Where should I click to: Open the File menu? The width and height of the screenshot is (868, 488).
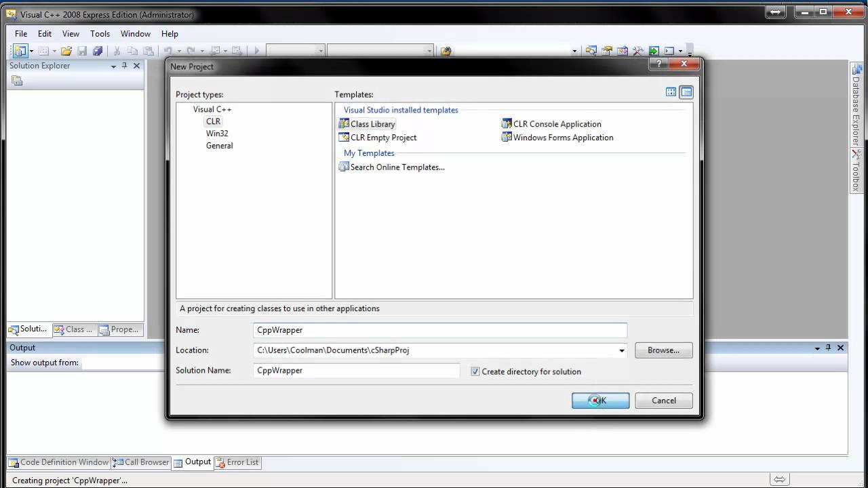click(21, 34)
